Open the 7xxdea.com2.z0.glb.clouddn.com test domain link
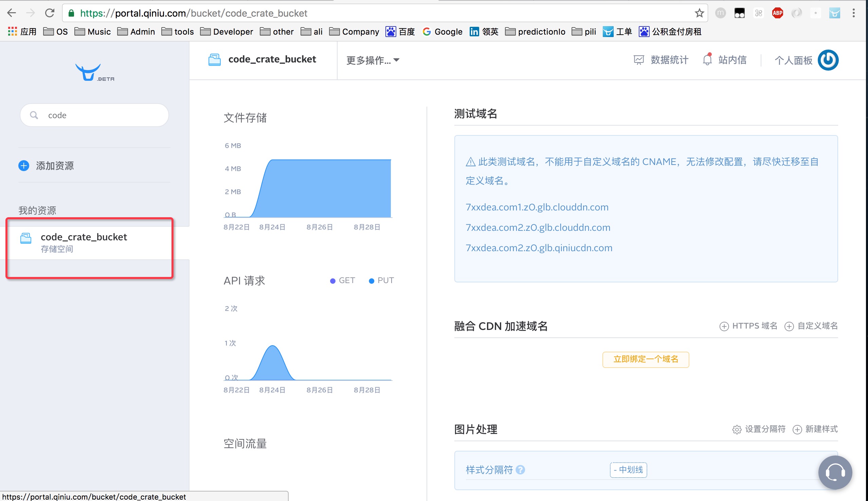Image resolution: width=868 pixels, height=501 pixels. pyautogui.click(x=538, y=227)
